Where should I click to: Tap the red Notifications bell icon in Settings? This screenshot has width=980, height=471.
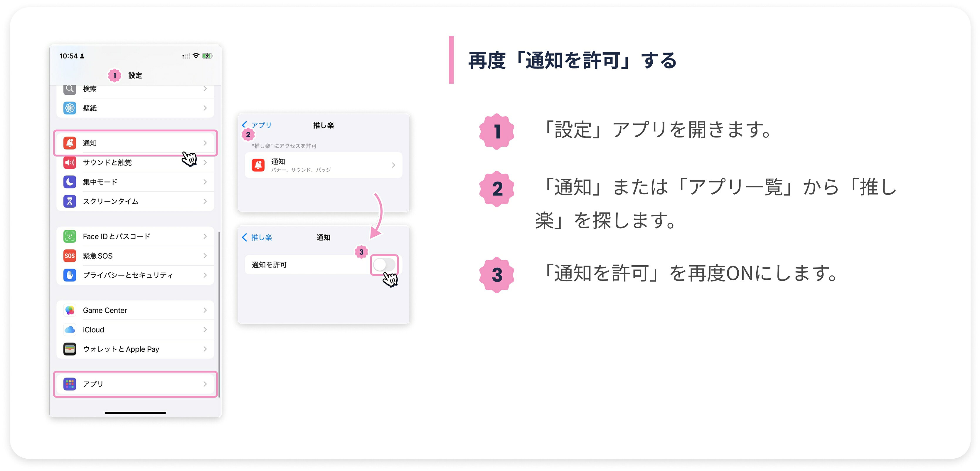point(70,143)
